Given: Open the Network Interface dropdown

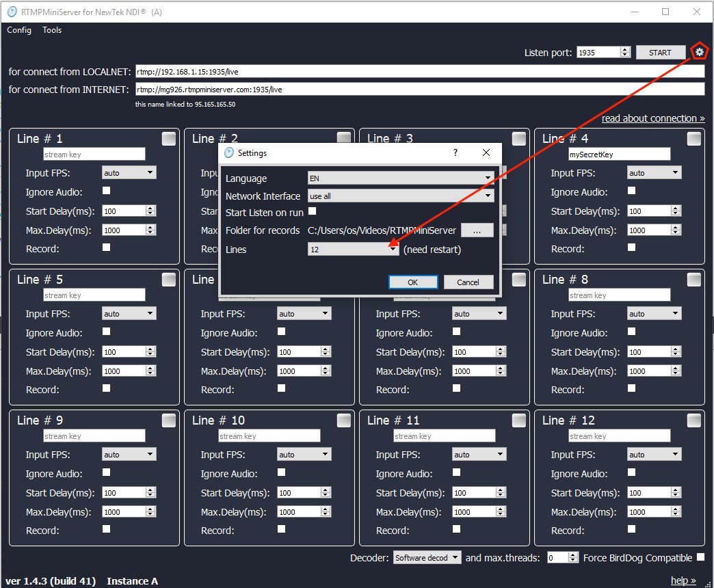Looking at the screenshot, I should (401, 196).
